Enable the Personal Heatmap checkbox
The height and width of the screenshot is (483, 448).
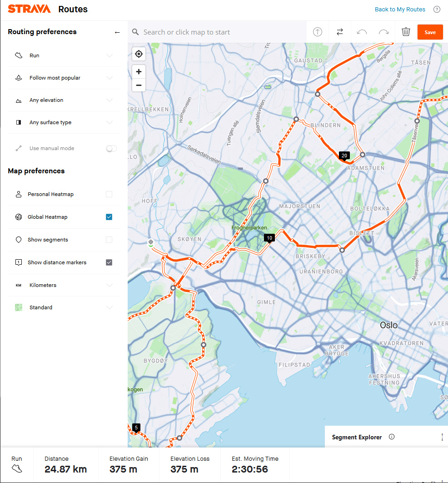pos(109,194)
